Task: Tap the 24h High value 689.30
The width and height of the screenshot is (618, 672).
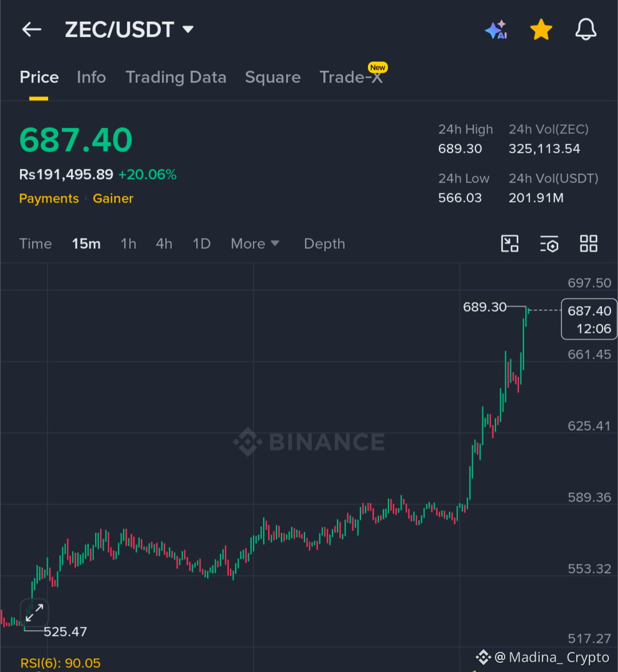Action: coord(460,149)
